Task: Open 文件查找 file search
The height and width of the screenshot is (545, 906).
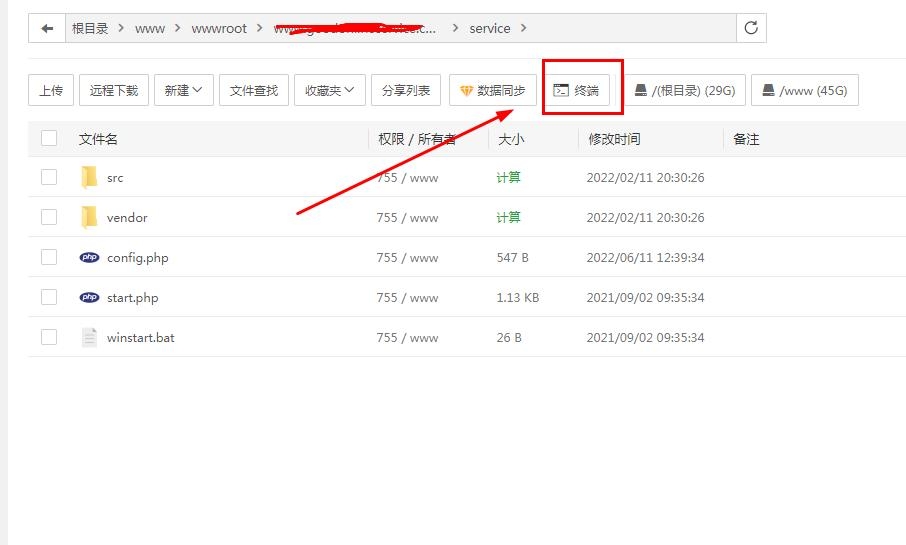Action: pyautogui.click(x=254, y=90)
